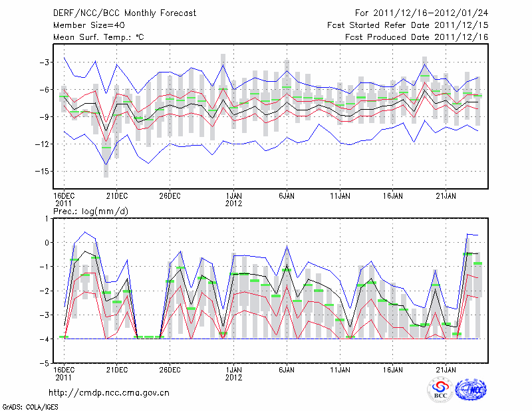Click the 21JAN label under precipitation chart

point(446,369)
